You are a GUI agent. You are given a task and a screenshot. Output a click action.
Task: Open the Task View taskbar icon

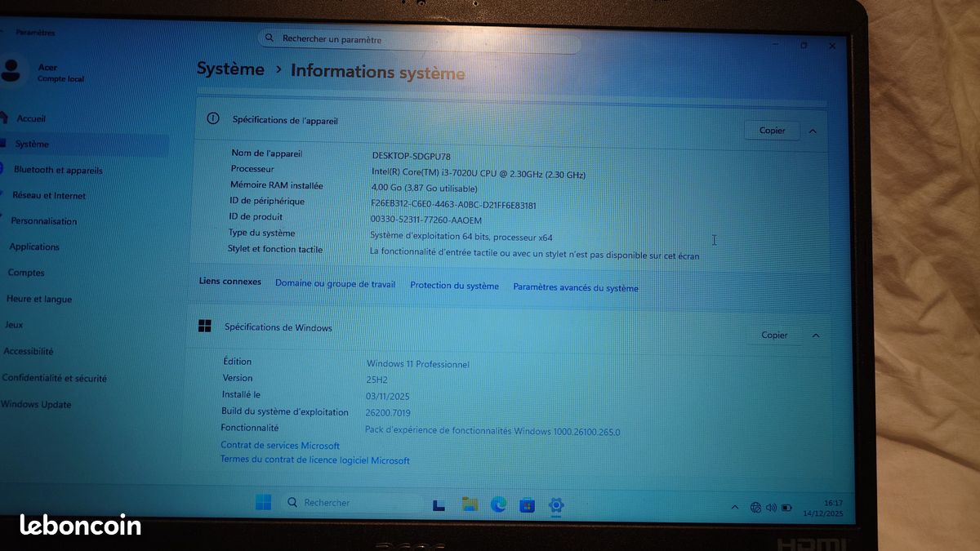(439, 504)
